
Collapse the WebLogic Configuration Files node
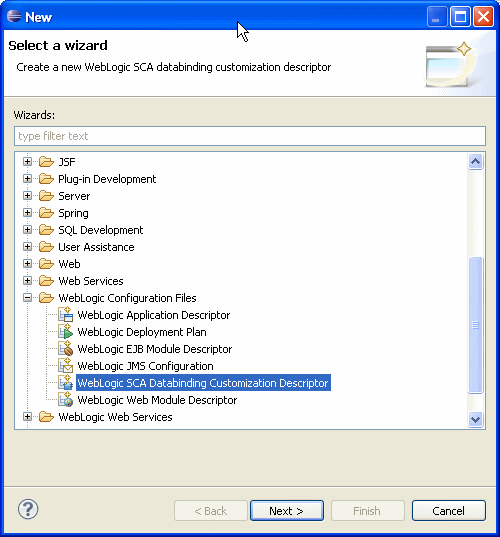pos(27,298)
